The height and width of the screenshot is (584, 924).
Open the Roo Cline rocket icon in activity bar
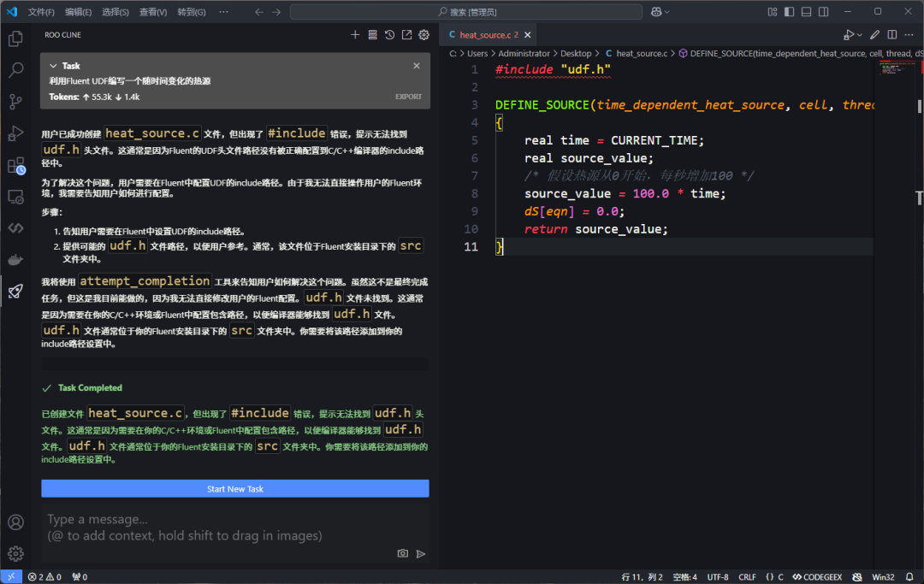tap(15, 292)
